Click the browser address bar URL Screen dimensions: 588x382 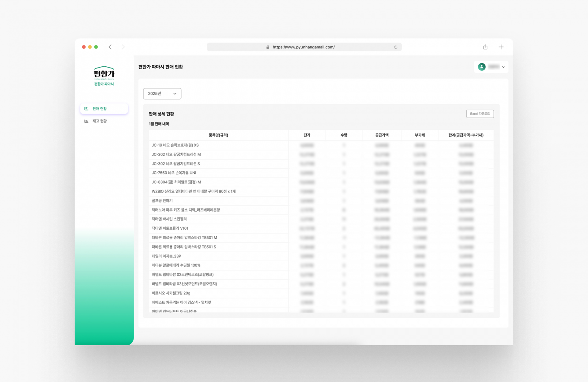point(303,47)
